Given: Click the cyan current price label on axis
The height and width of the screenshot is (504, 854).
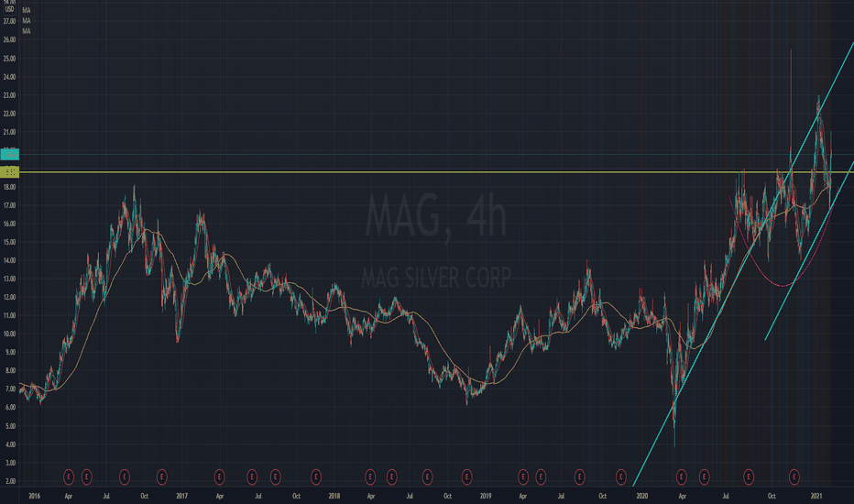Looking at the screenshot, I should click(x=10, y=155).
